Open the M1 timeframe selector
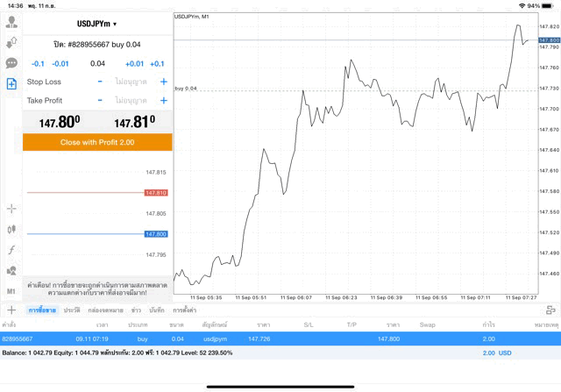This screenshot has height=392, width=561. [11, 291]
